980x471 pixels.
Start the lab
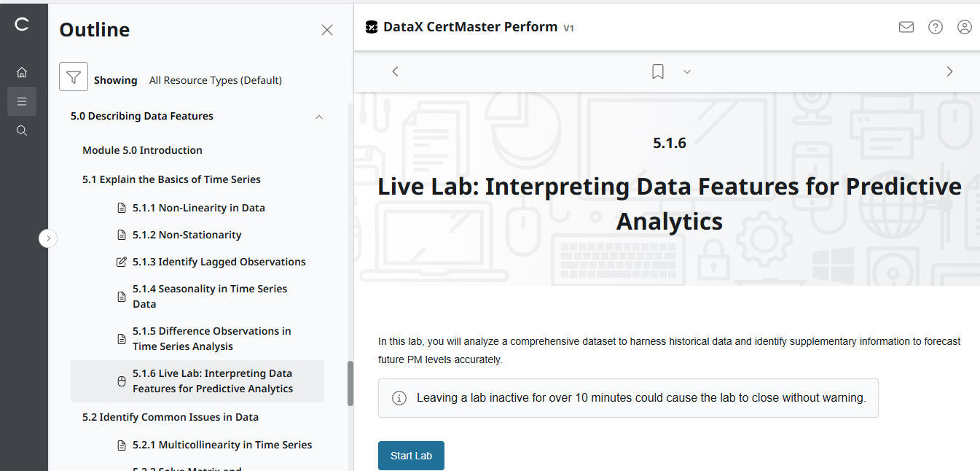pos(411,456)
